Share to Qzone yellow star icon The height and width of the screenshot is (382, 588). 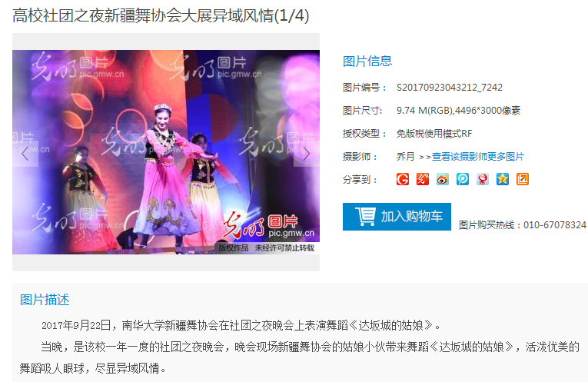click(x=503, y=179)
